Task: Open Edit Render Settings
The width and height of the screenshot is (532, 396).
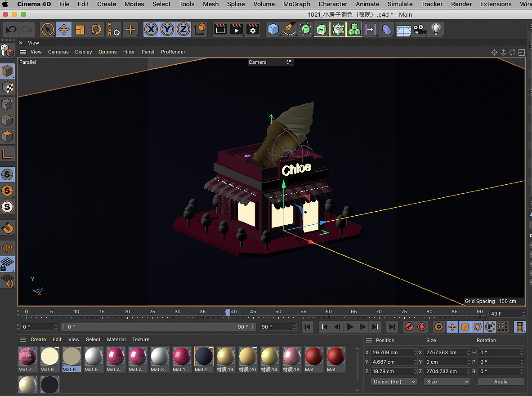Action: [253, 30]
